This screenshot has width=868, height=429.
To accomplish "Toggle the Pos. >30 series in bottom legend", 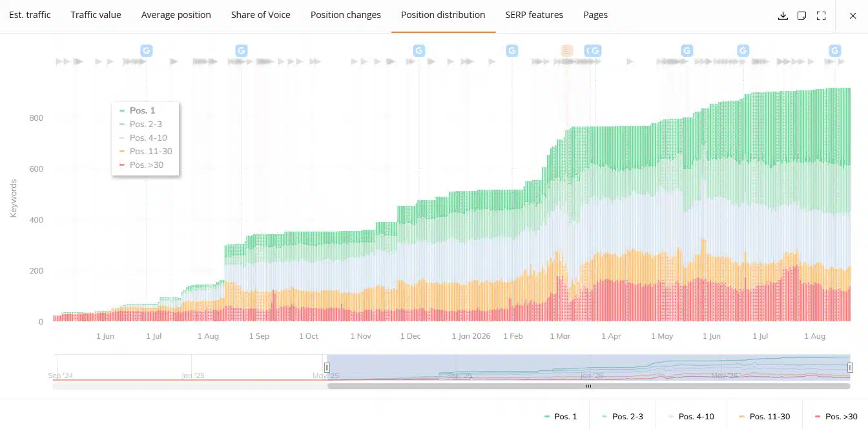I will 836,417.
